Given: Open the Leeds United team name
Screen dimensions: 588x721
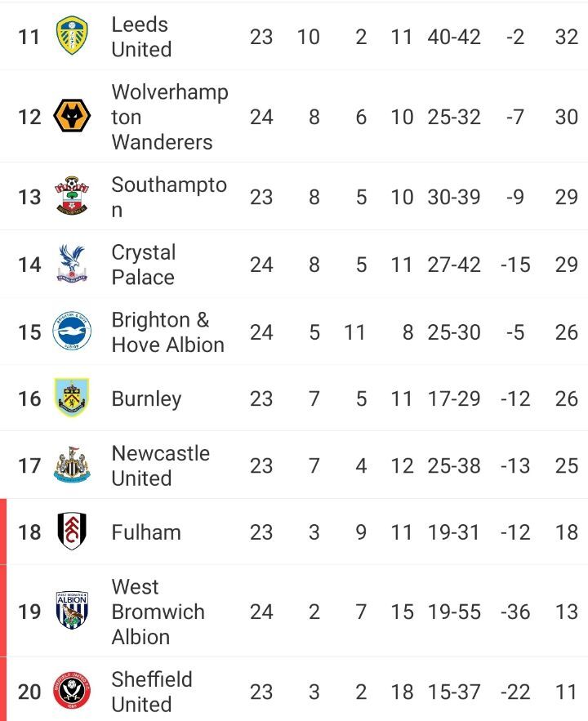Looking at the screenshot, I should pos(141,37).
